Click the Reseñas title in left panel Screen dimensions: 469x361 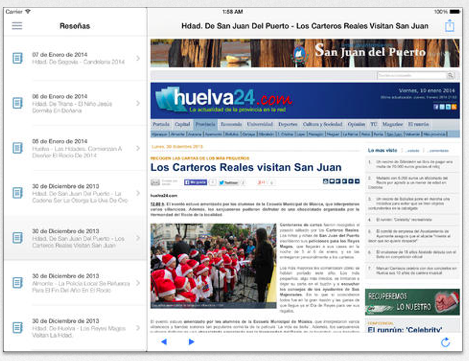pyautogui.click(x=75, y=26)
